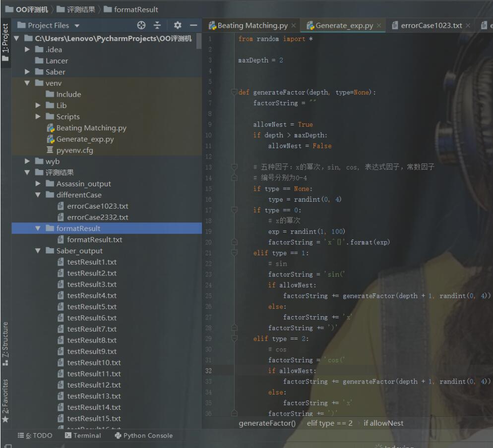Switch to errorCase1023.txt editor tab

[x=431, y=25]
